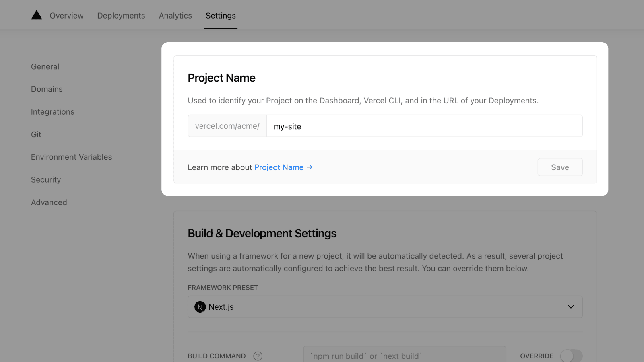Follow the Project Name learn more link
This screenshot has width=644, height=362.
279,167
